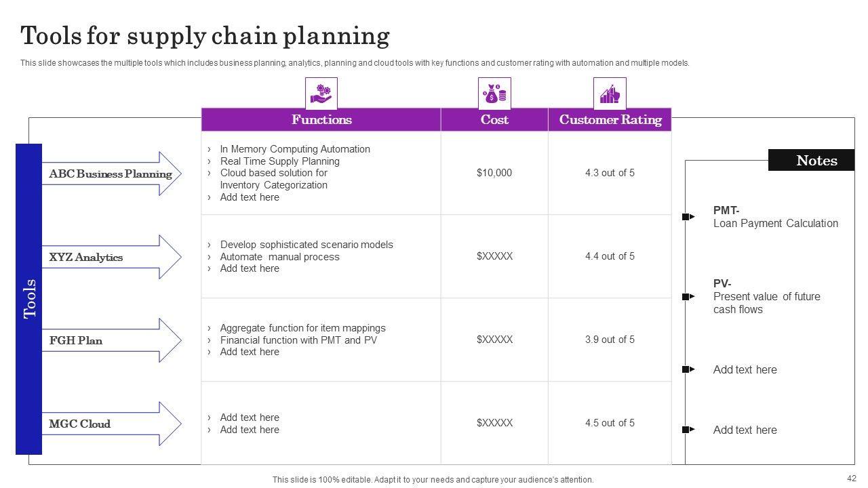Click the $10,000 cost cell
The width and height of the screenshot is (868, 488).
click(494, 173)
